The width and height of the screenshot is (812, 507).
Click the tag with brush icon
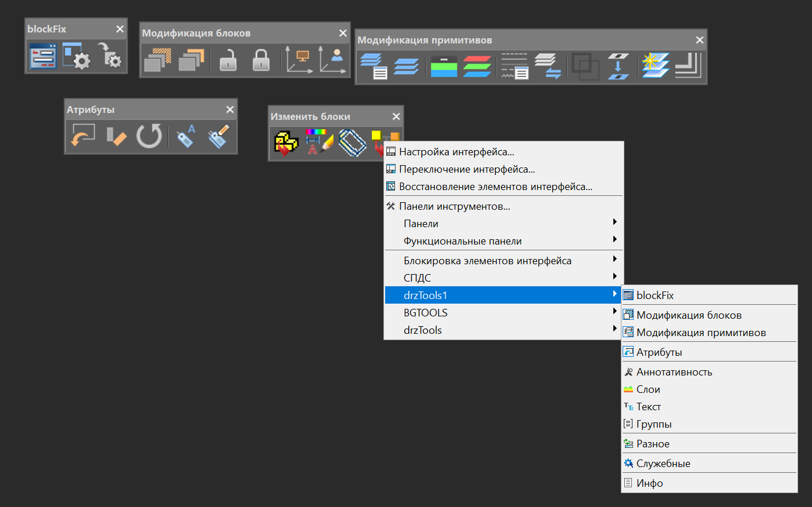pyautogui.click(x=219, y=137)
